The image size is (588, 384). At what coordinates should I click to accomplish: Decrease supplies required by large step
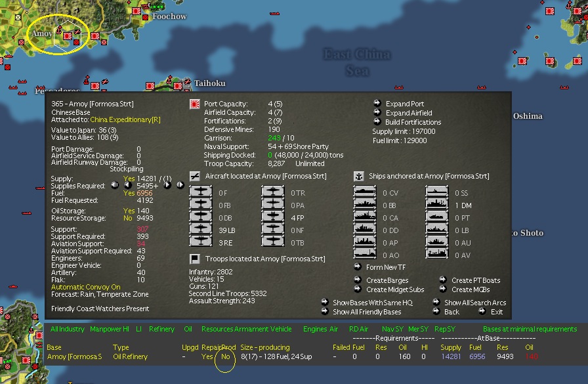click(115, 185)
